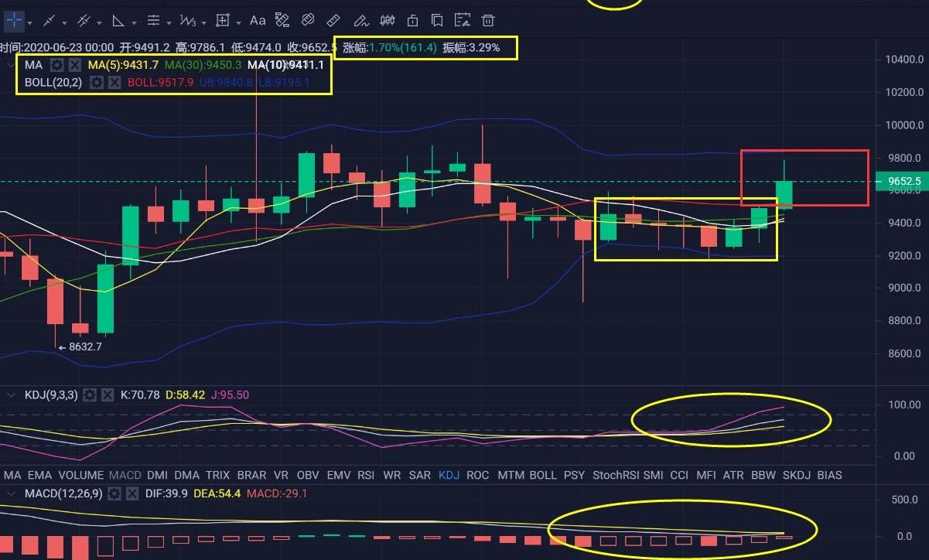Screen dimensions: 929x560
Task: Collapse the KDJ panel with chevron
Action: coord(11,395)
